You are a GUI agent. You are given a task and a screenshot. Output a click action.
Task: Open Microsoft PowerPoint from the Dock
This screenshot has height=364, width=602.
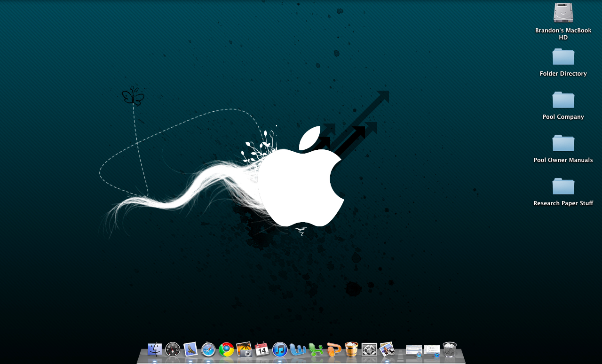click(333, 349)
